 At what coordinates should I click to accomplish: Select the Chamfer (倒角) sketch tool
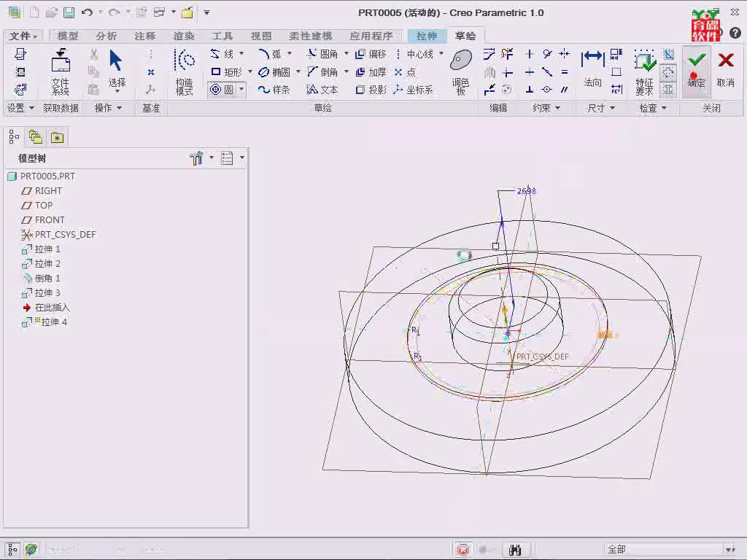point(322,72)
